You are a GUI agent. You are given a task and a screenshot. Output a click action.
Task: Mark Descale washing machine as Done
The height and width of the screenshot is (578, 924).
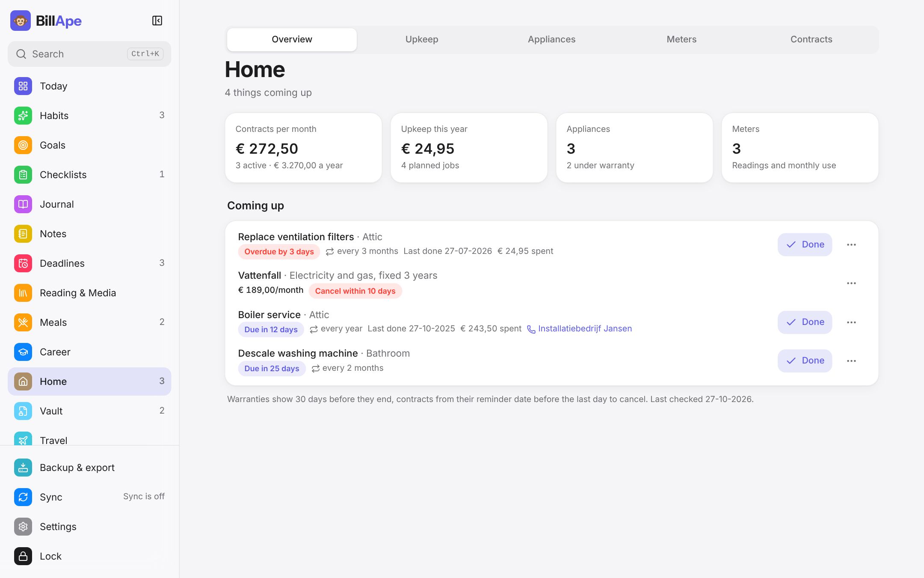tap(805, 361)
